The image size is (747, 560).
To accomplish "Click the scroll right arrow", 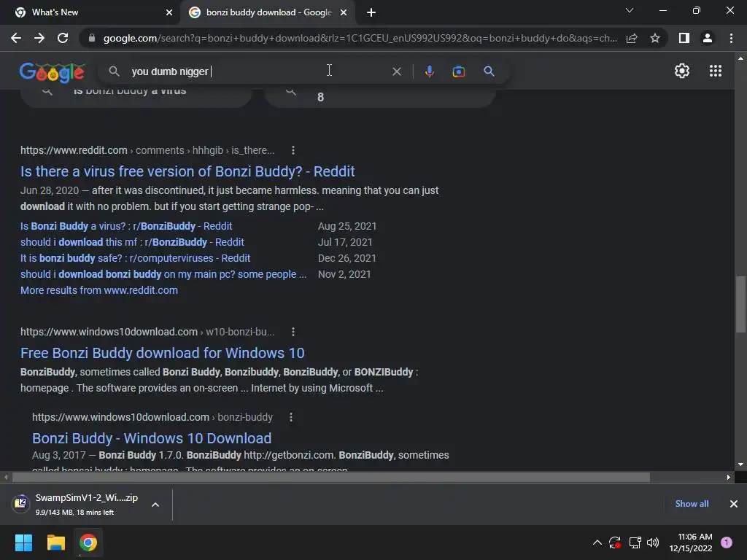I will tap(729, 477).
